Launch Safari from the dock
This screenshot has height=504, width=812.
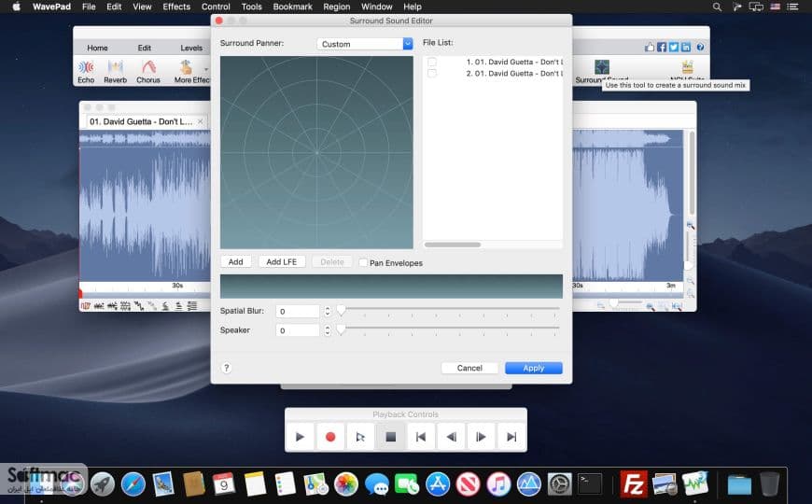click(133, 484)
